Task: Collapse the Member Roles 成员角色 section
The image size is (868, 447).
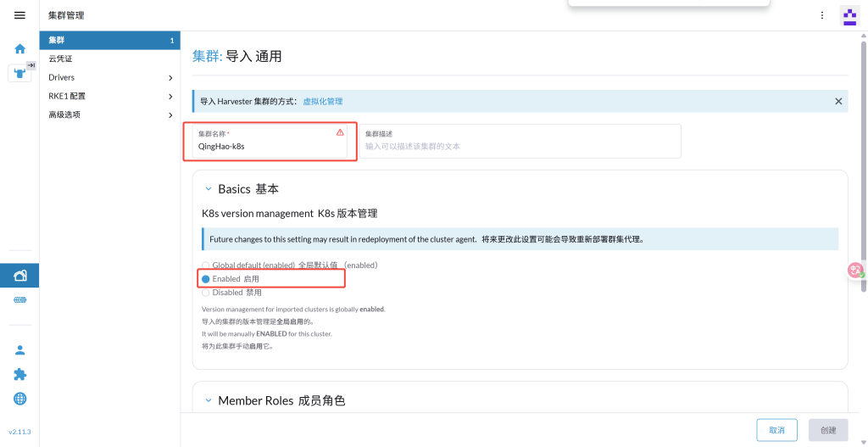Action: click(x=208, y=400)
